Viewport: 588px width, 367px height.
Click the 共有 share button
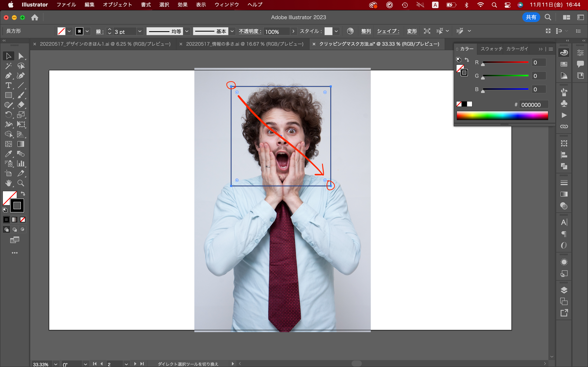pyautogui.click(x=531, y=17)
